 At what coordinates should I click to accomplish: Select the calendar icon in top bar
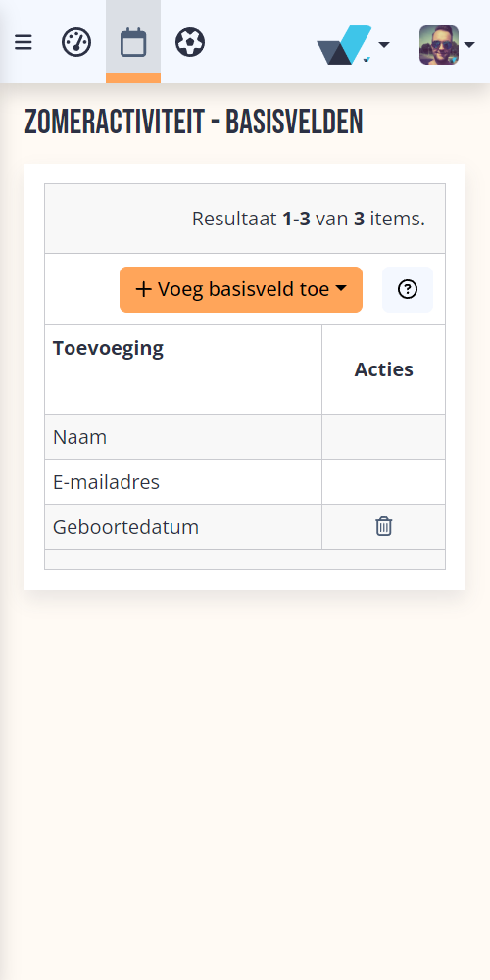tap(133, 42)
